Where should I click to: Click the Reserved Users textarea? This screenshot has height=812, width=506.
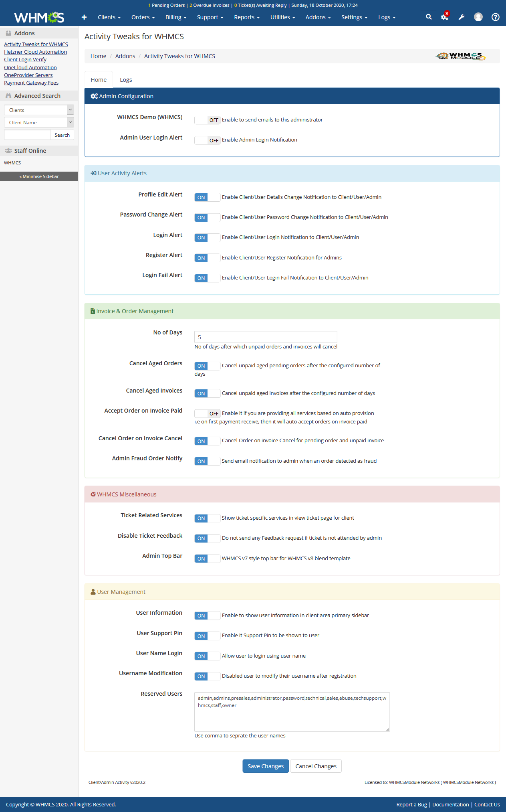click(x=292, y=712)
